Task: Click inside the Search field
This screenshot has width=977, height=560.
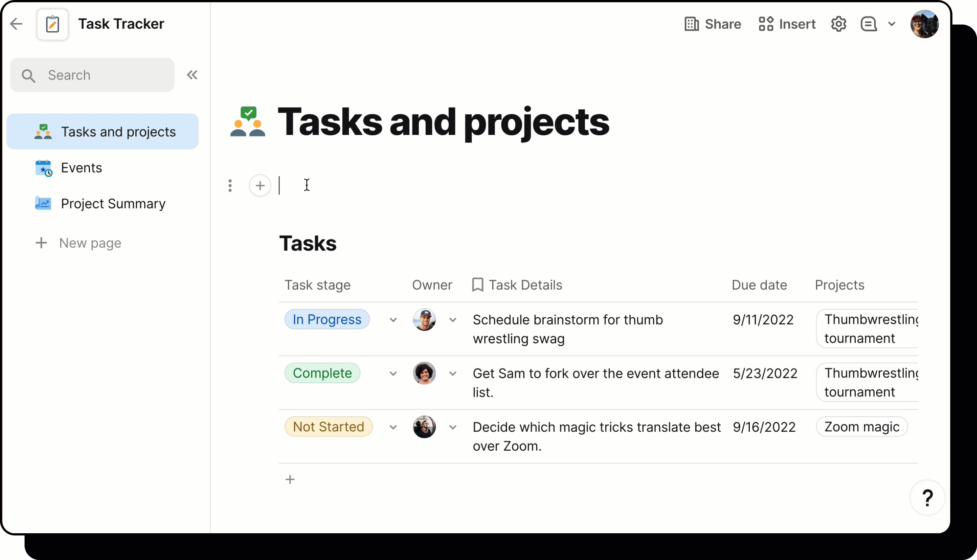Action: pos(92,75)
